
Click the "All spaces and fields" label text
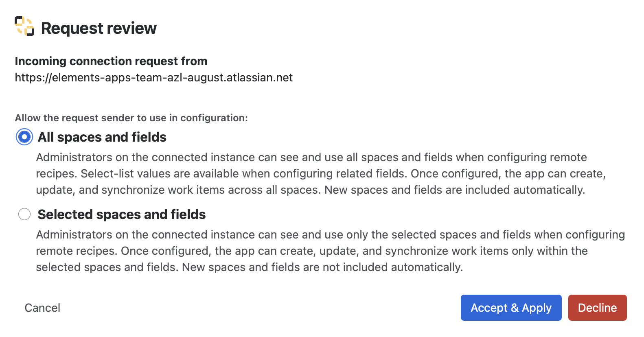[x=102, y=137]
